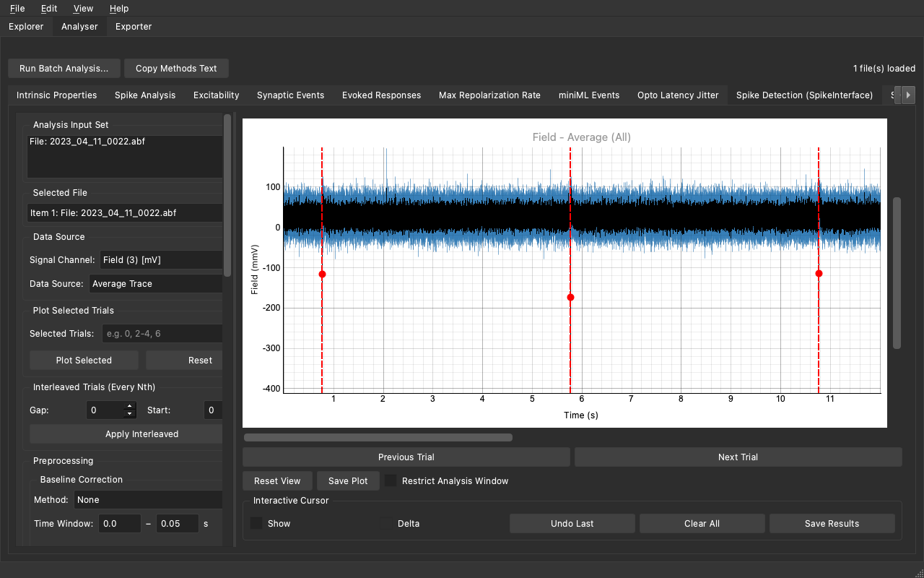Open the Max Repolarization Rate tab
Image resolution: width=924 pixels, height=578 pixels.
tap(489, 95)
